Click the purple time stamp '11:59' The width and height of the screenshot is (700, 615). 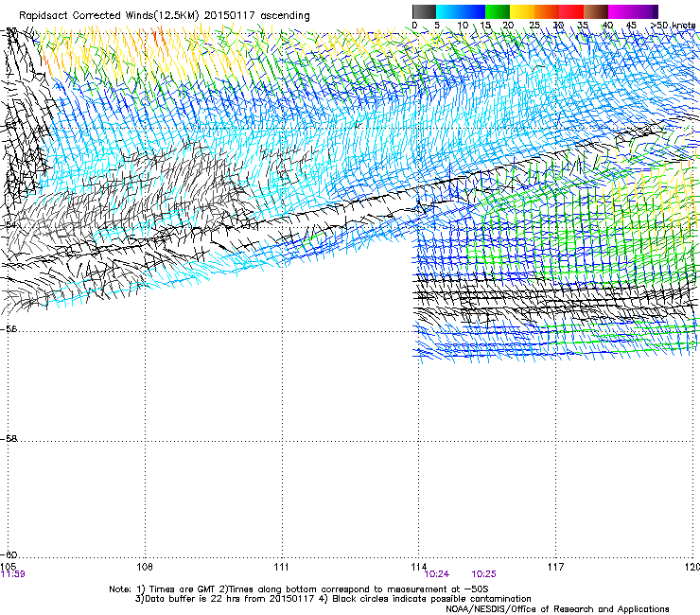12,574
